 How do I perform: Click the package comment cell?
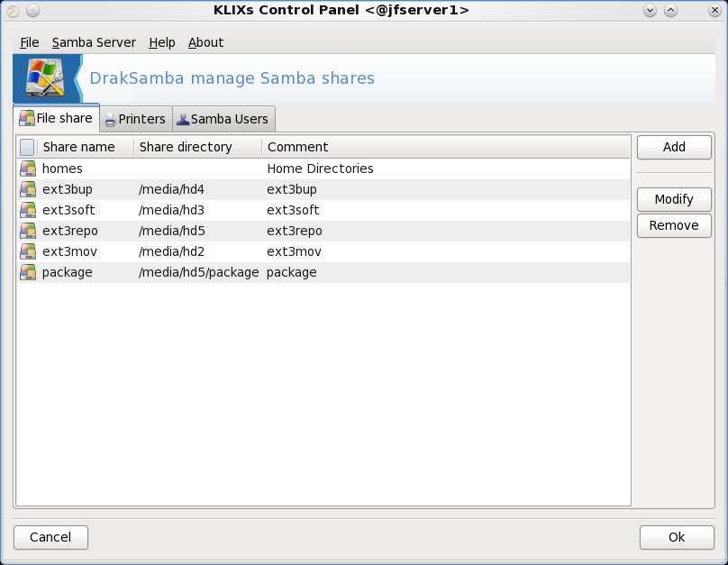coord(291,272)
